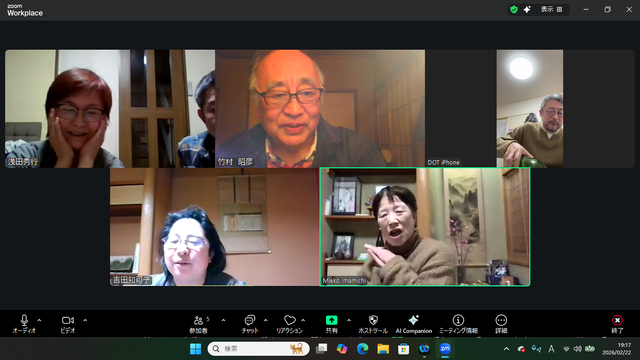Click the volume speaker tray icon
Viewport: 640px width, 360px height.
[x=578, y=349]
